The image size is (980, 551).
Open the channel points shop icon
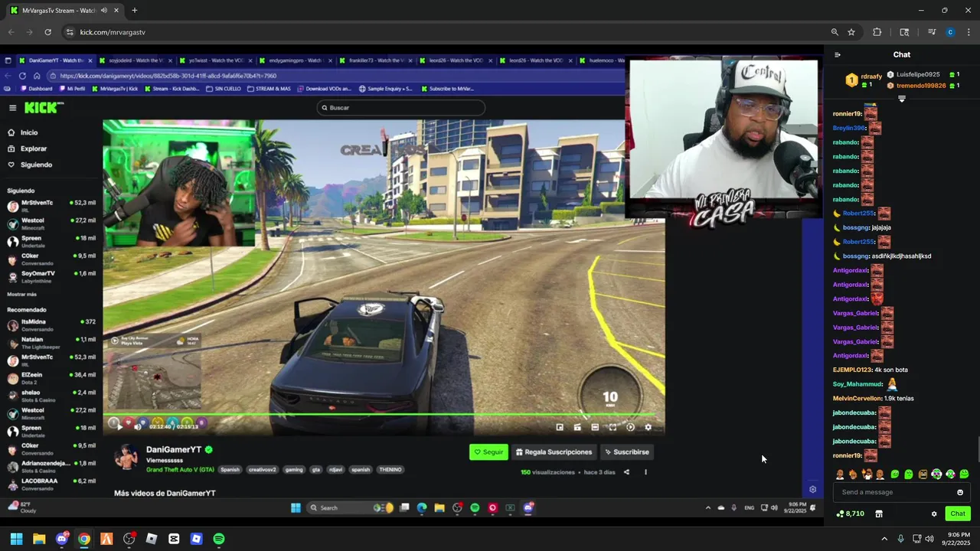879,514
